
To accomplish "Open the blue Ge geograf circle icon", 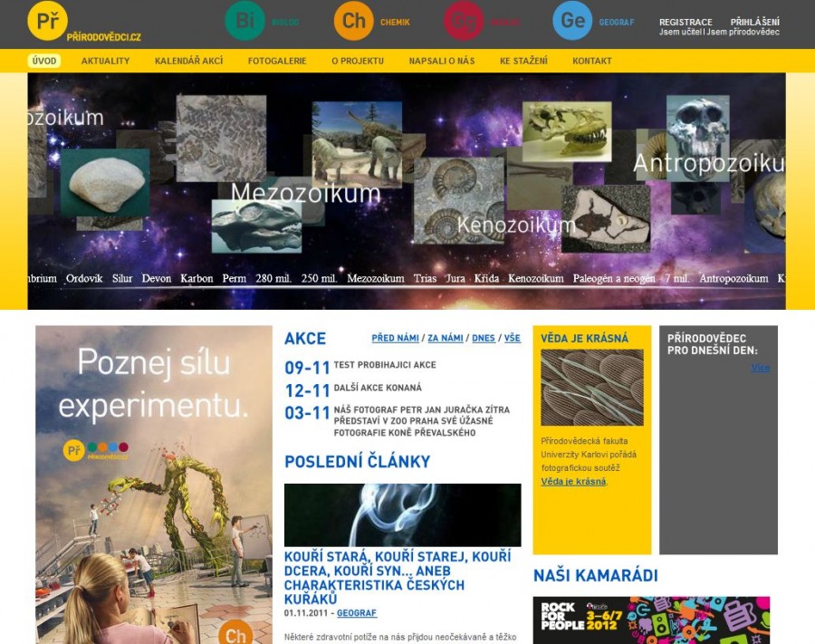I will (572, 21).
